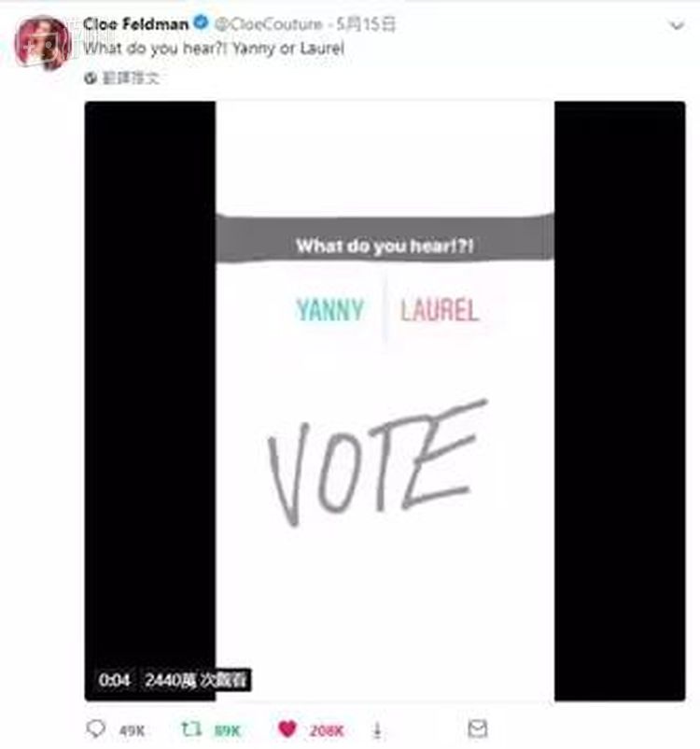Viewport: 700px width, 749px height.
Task: Click the download arrow icon below video
Action: pos(377,730)
